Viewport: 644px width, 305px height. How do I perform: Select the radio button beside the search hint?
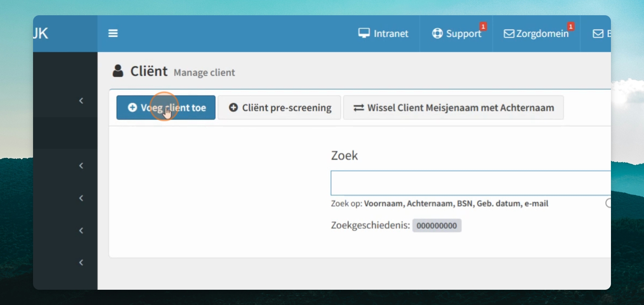pos(609,203)
